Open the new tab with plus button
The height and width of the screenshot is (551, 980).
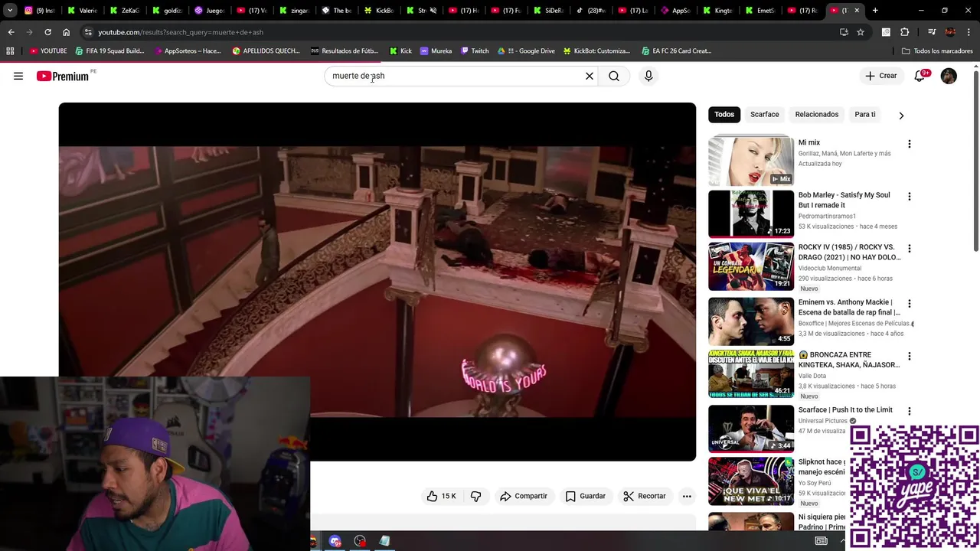pyautogui.click(x=875, y=11)
